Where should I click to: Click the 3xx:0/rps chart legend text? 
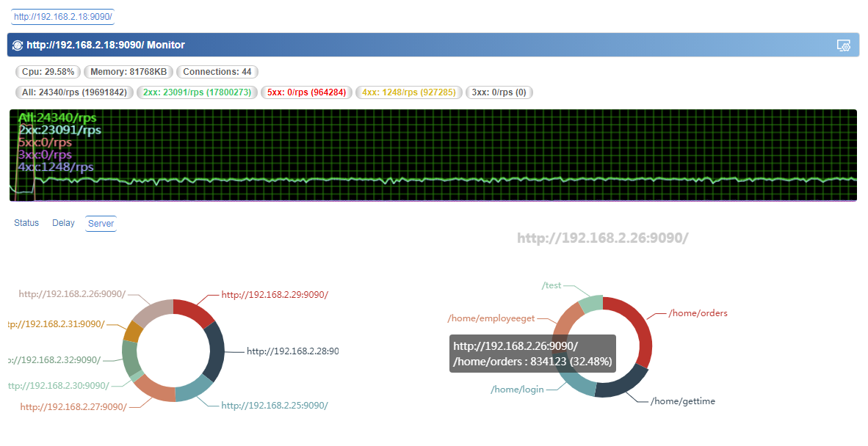[45, 154]
